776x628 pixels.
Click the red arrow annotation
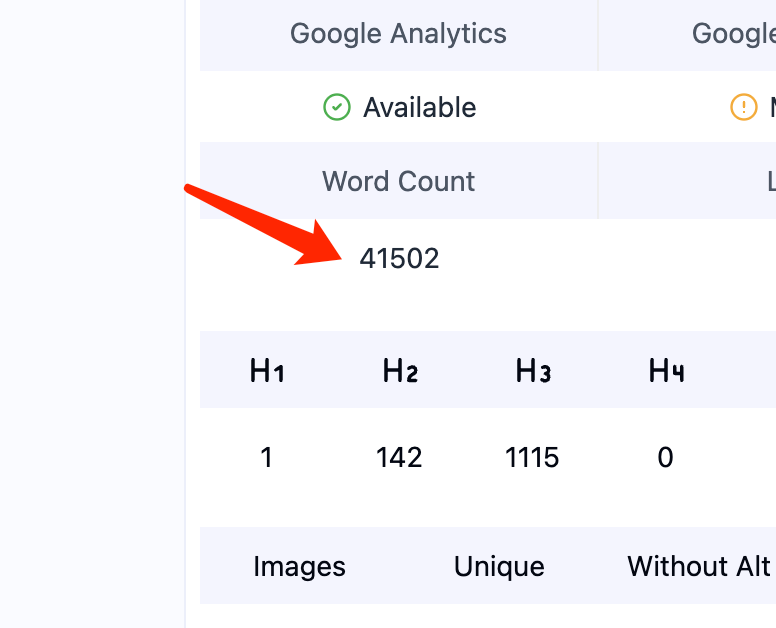coord(263,225)
